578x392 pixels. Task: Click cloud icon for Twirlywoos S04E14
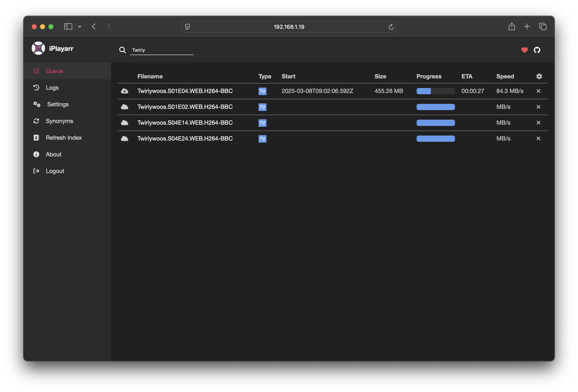[125, 123]
